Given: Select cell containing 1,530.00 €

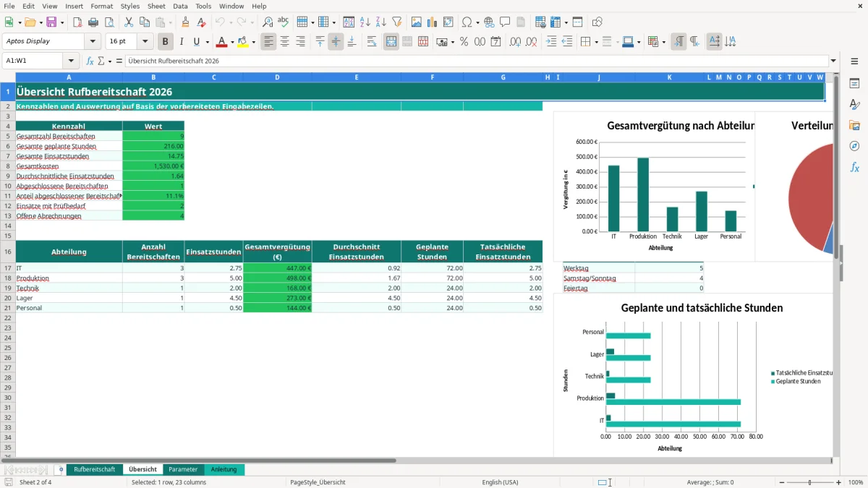Looking at the screenshot, I should (153, 166).
